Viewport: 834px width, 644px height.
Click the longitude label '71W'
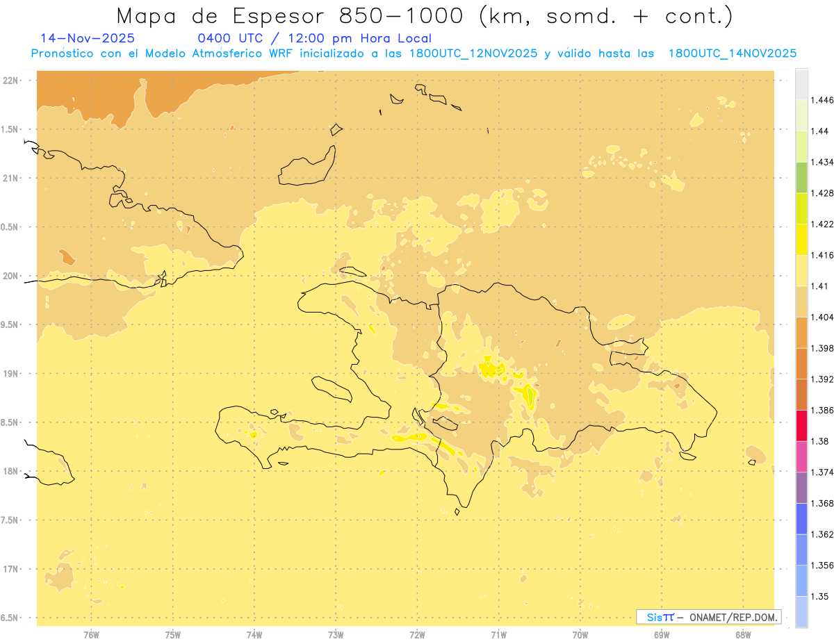[498, 634]
